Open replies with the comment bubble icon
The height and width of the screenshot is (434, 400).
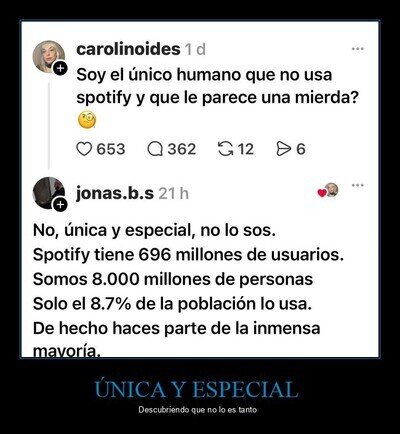[155, 149]
